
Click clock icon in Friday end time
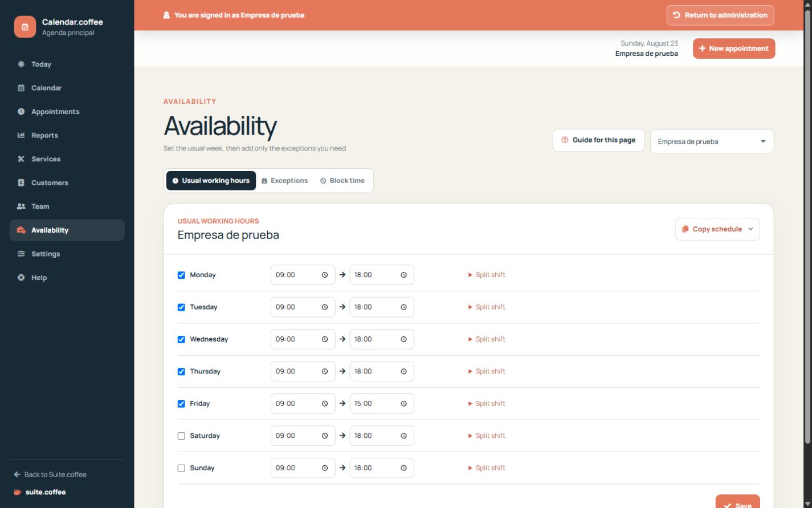(403, 404)
